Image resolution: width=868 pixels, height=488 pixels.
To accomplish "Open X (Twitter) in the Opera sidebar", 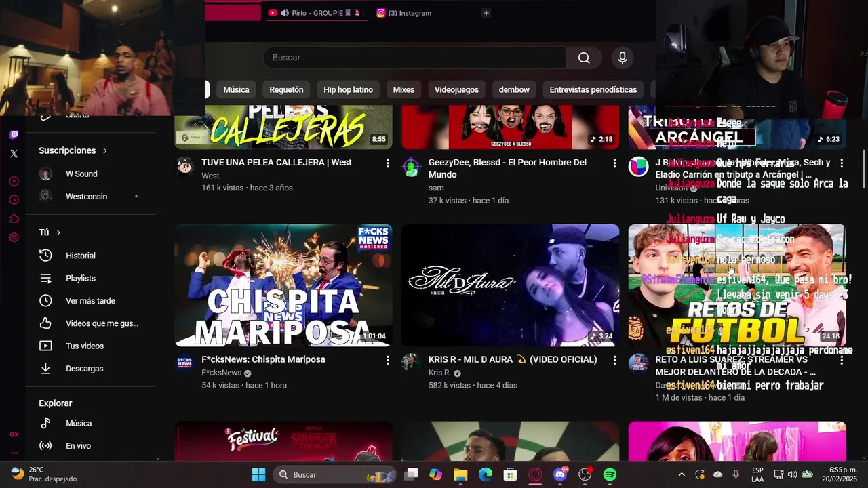I will [x=14, y=154].
